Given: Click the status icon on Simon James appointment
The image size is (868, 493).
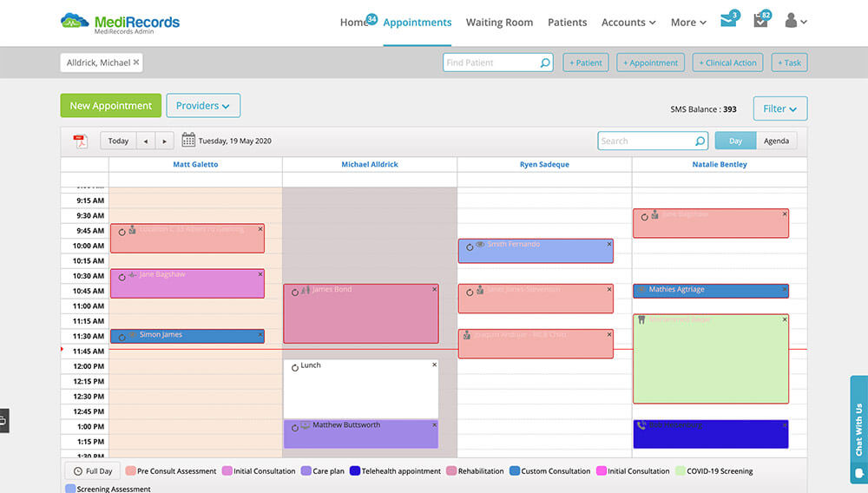Looking at the screenshot, I should point(122,337).
